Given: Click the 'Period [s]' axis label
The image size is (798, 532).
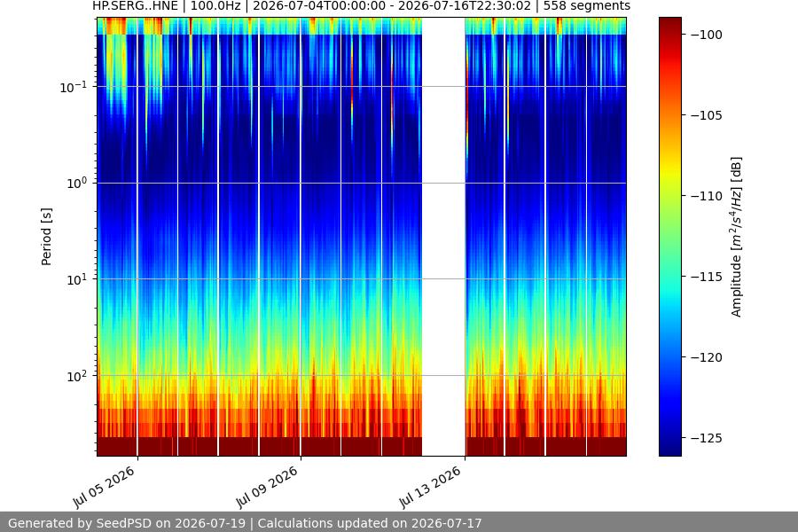Looking at the screenshot, I should click(46, 237).
